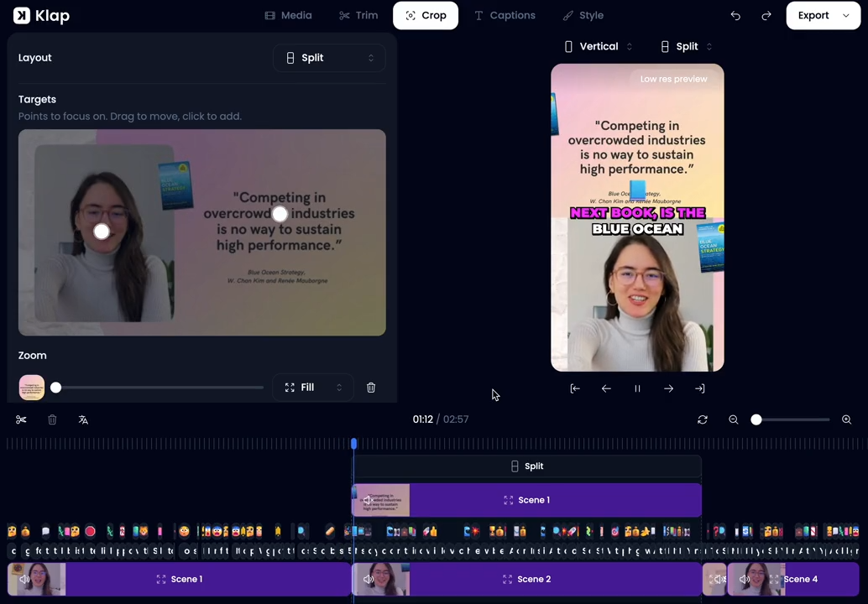Mute the upper Scene 1 clip

[369, 500]
